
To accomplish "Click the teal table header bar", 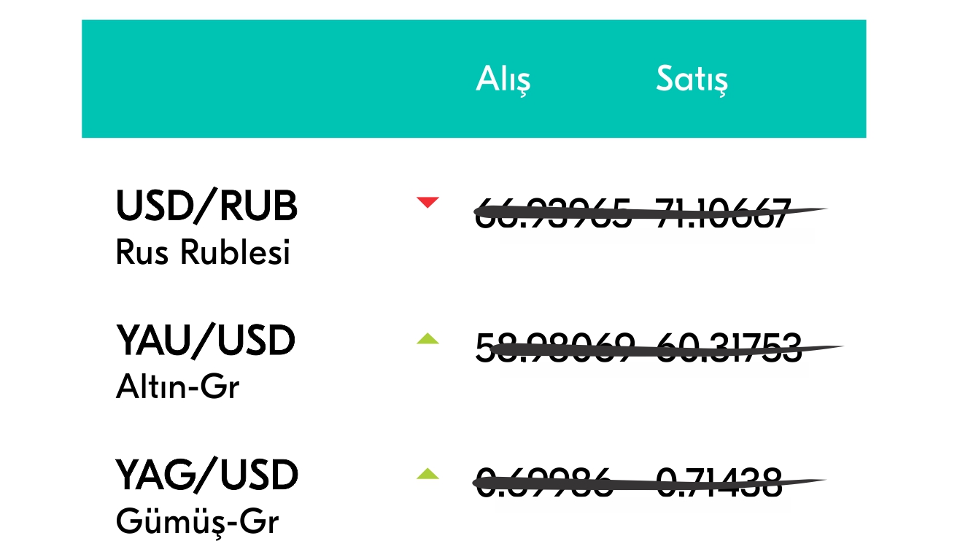I will click(x=474, y=79).
